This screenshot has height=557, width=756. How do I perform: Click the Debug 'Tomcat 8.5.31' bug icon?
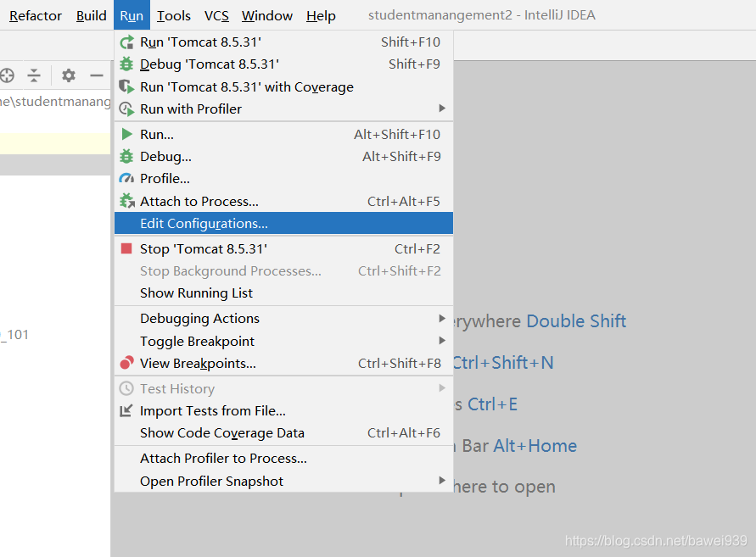tap(126, 64)
